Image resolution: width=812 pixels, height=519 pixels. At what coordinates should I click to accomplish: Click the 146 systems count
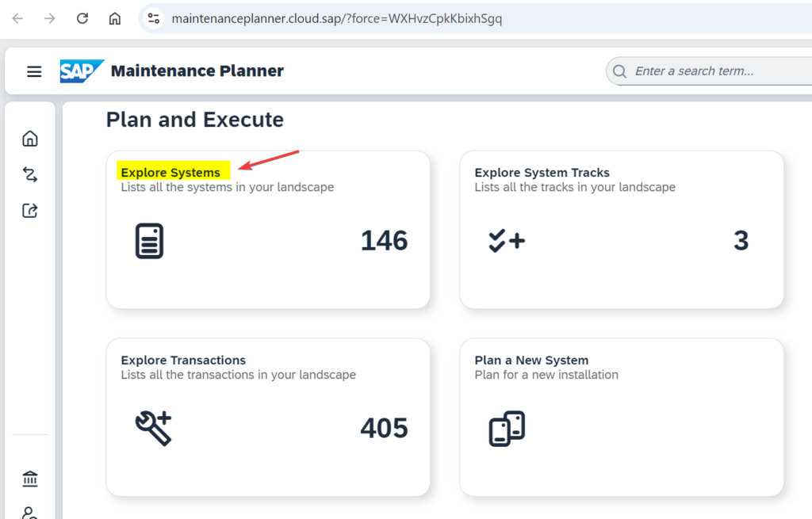click(385, 241)
